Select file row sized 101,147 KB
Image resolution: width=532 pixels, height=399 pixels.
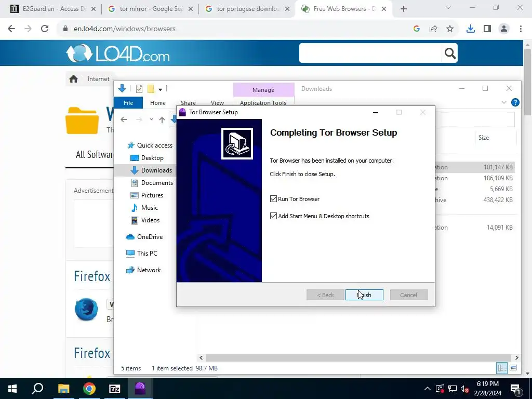pos(475,167)
